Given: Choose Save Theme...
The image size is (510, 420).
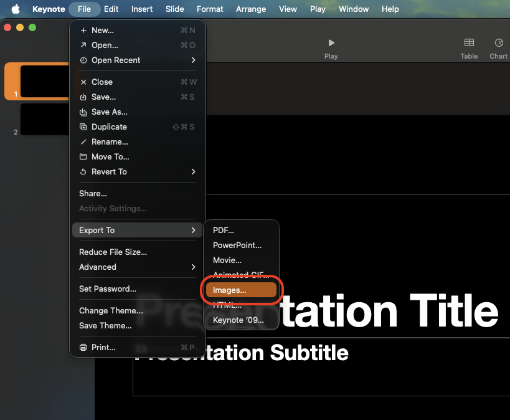Looking at the screenshot, I should coord(138,325).
